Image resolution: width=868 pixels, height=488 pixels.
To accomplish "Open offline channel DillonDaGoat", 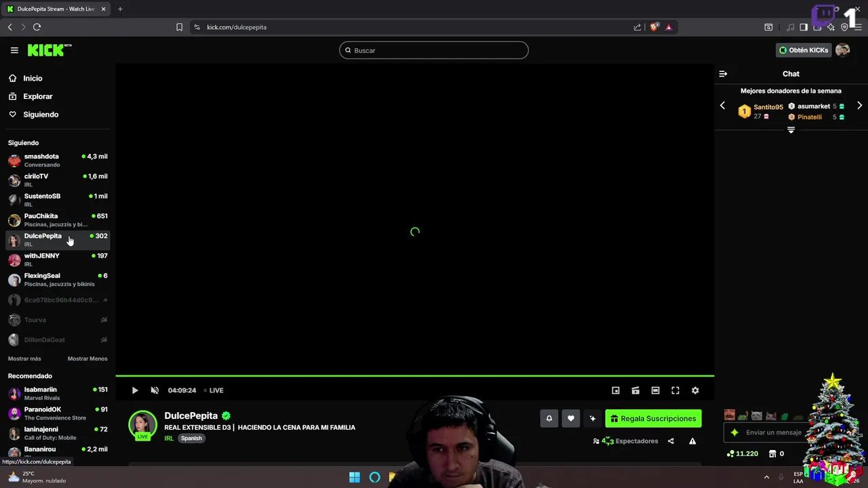I will 58,340.
